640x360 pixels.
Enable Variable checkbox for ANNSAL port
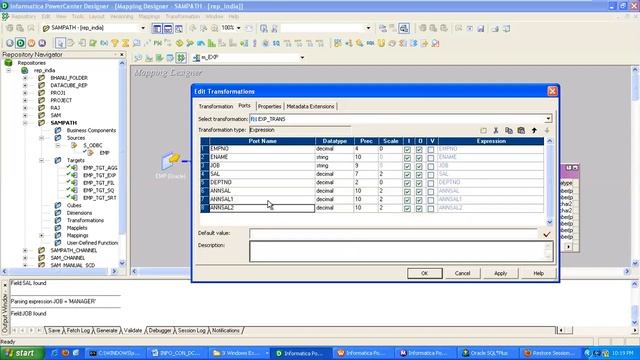[431, 192]
